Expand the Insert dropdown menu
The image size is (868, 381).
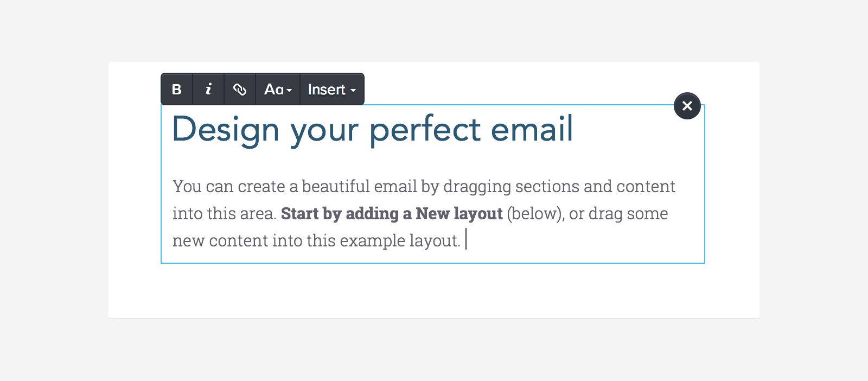pyautogui.click(x=331, y=90)
